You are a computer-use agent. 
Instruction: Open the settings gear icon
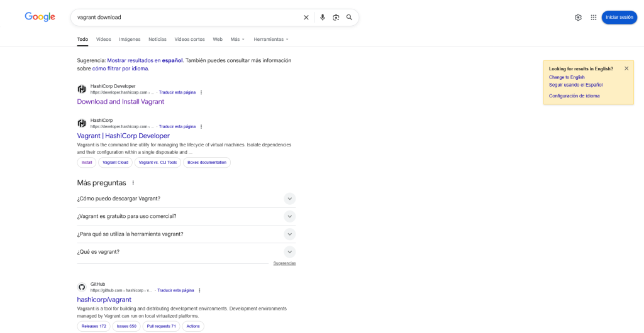(578, 18)
